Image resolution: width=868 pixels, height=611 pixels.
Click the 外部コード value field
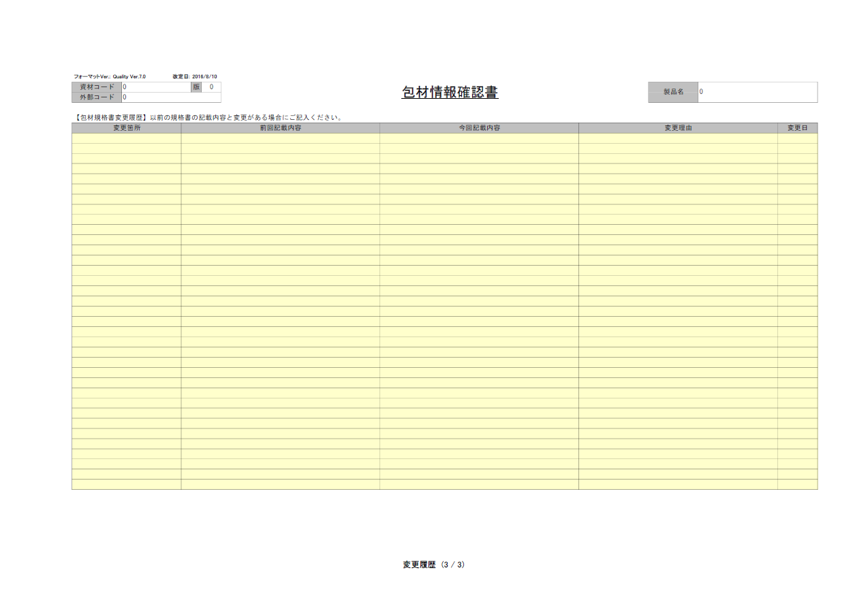171,97
